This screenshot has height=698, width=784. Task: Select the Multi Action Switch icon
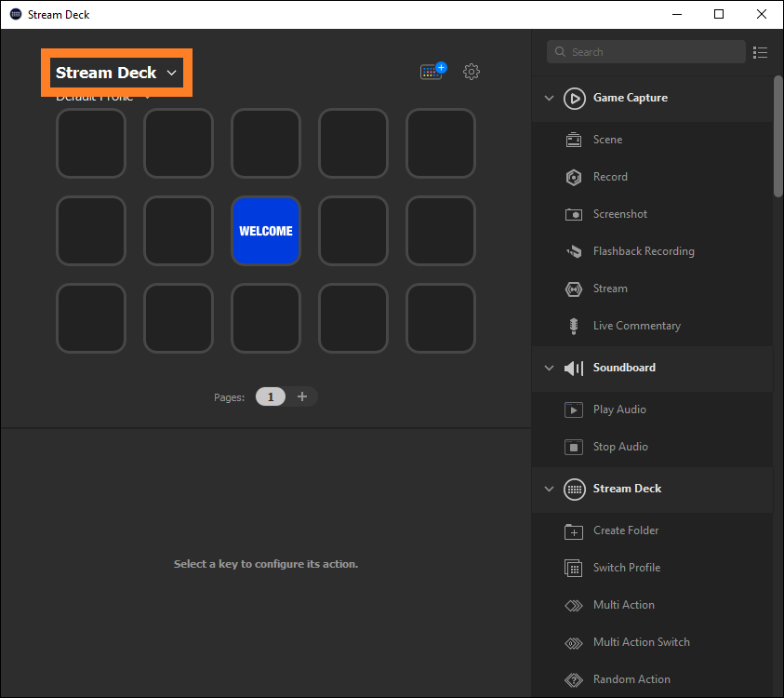(x=574, y=643)
